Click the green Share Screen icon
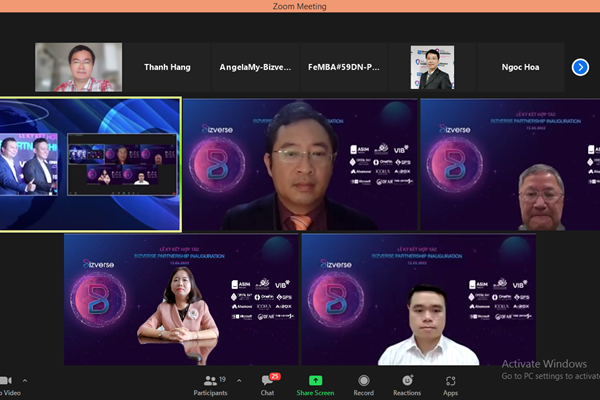600x400 pixels. (x=315, y=380)
